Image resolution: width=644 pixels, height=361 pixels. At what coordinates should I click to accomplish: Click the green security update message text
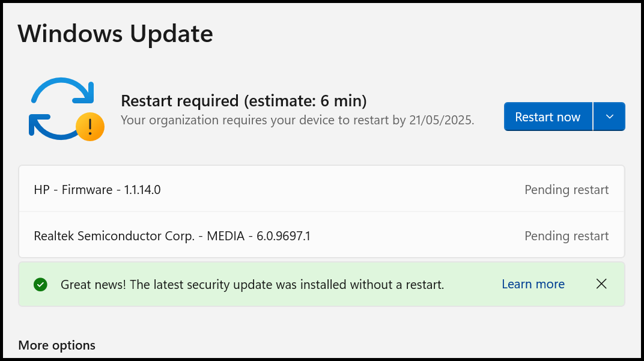coord(252,284)
